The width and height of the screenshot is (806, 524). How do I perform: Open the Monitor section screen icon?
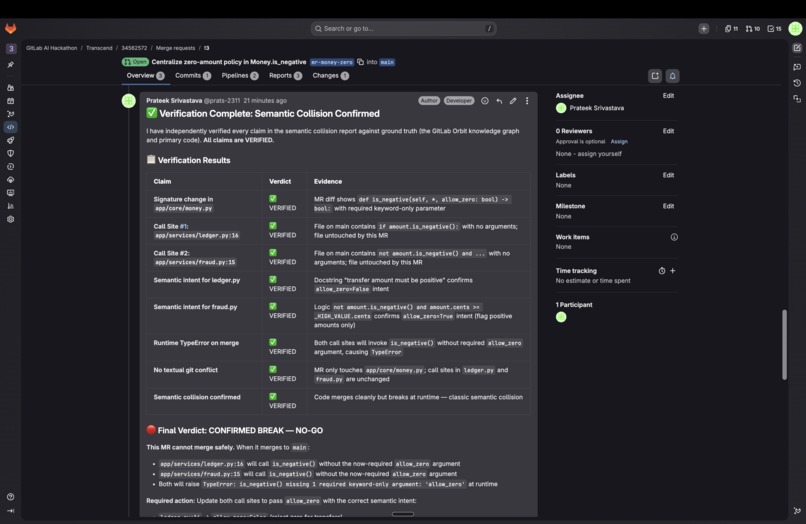(10, 193)
